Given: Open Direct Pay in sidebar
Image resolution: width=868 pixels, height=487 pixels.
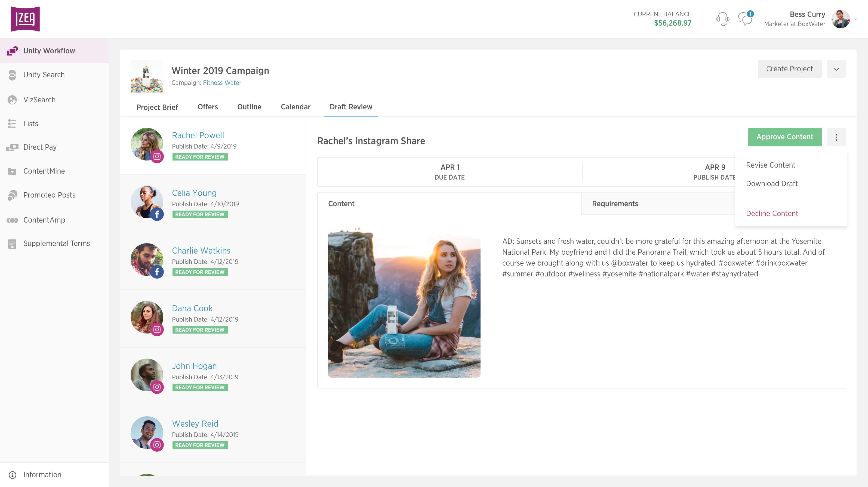Looking at the screenshot, I should [x=40, y=147].
